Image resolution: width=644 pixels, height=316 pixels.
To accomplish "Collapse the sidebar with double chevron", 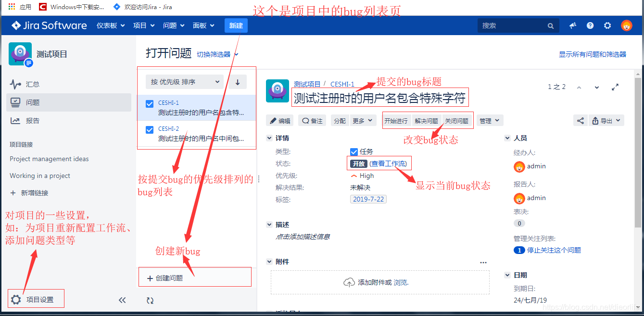I will (x=122, y=300).
